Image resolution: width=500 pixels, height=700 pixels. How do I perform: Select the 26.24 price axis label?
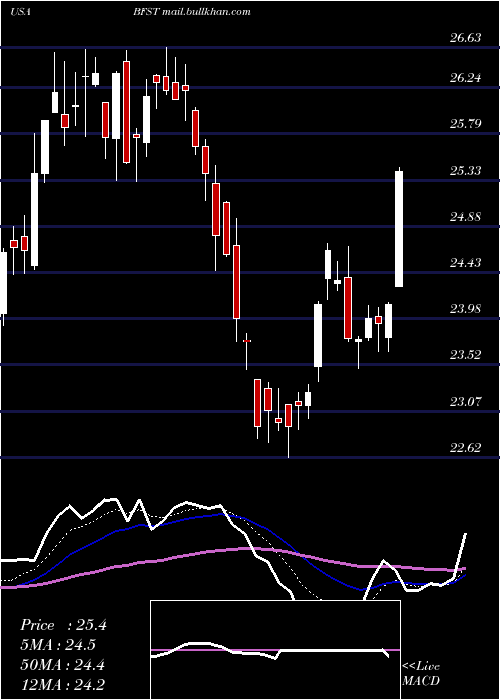click(466, 78)
